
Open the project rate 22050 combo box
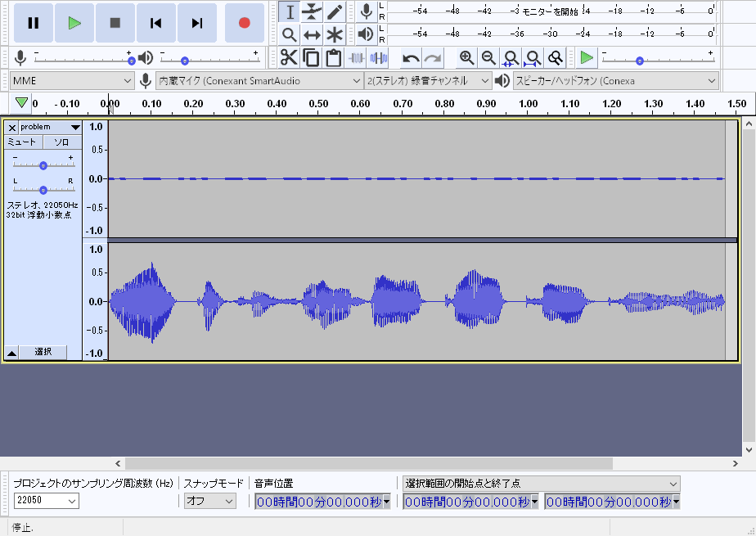[x=47, y=500]
